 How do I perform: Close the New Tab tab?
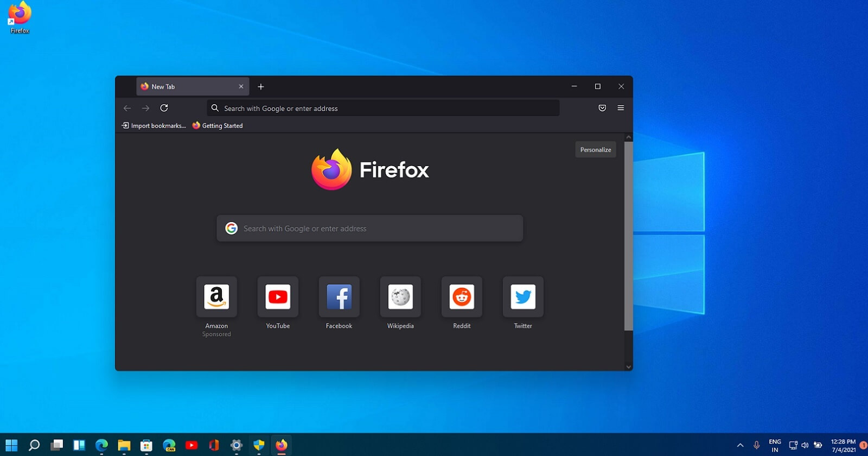pyautogui.click(x=241, y=87)
